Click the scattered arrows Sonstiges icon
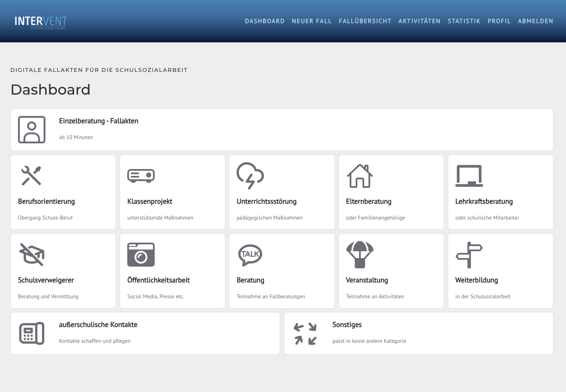The width and height of the screenshot is (566, 392). click(x=305, y=333)
